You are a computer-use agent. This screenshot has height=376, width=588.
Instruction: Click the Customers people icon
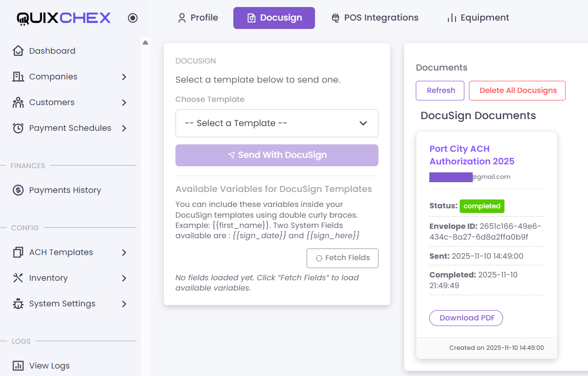[18, 102]
